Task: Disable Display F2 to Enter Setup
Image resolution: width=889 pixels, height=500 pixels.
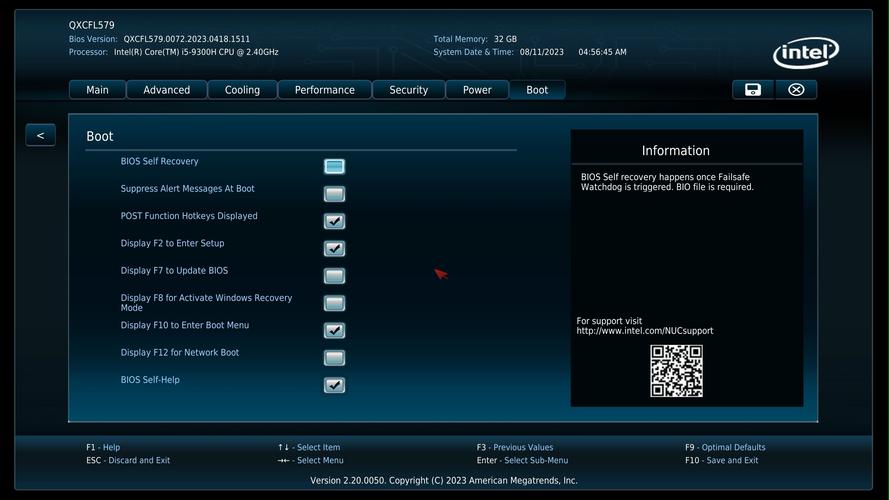Action: [334, 248]
